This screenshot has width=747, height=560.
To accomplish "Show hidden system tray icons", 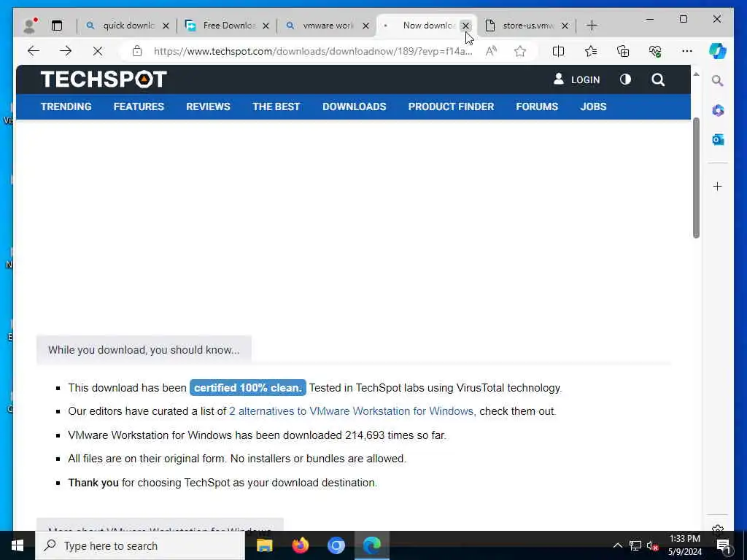I will (x=617, y=545).
